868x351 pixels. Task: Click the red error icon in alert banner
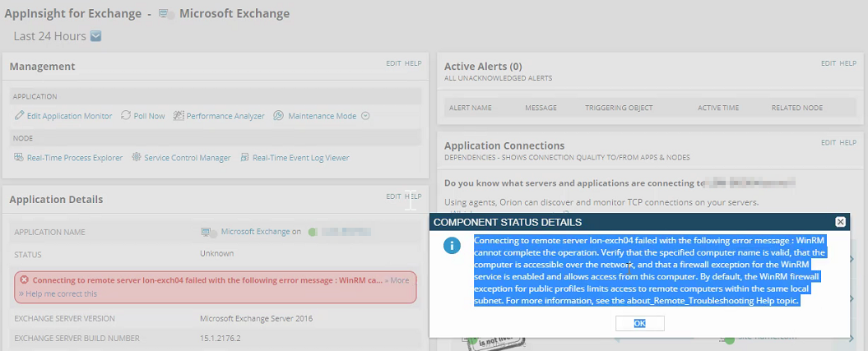click(24, 280)
